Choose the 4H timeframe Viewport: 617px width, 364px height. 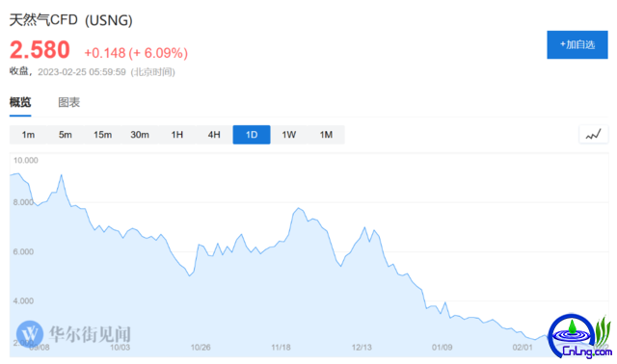coord(214,135)
